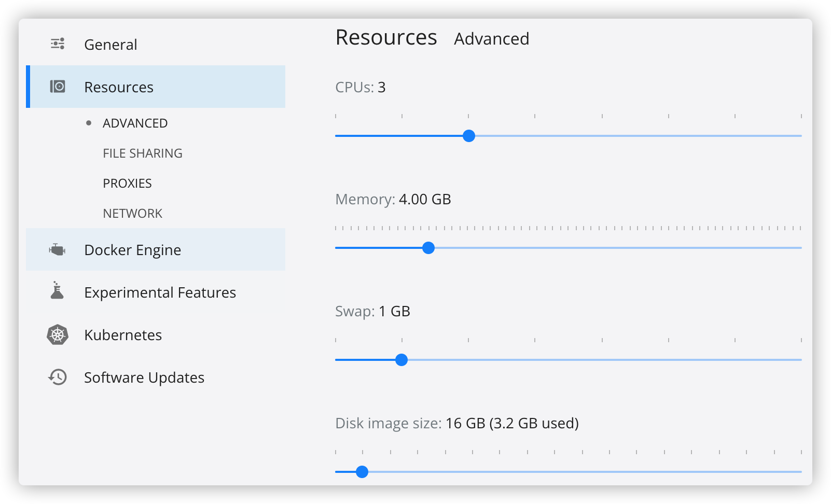Select Resources in the sidebar
The width and height of the screenshot is (831, 504).
point(119,87)
